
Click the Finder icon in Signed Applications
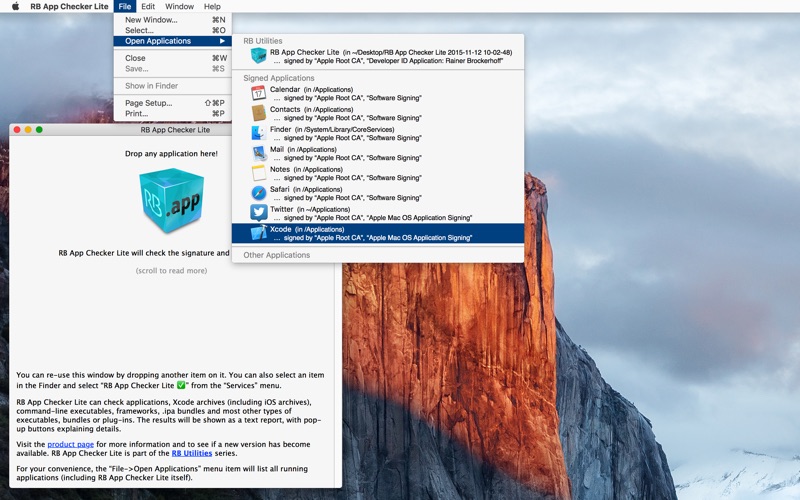click(258, 133)
